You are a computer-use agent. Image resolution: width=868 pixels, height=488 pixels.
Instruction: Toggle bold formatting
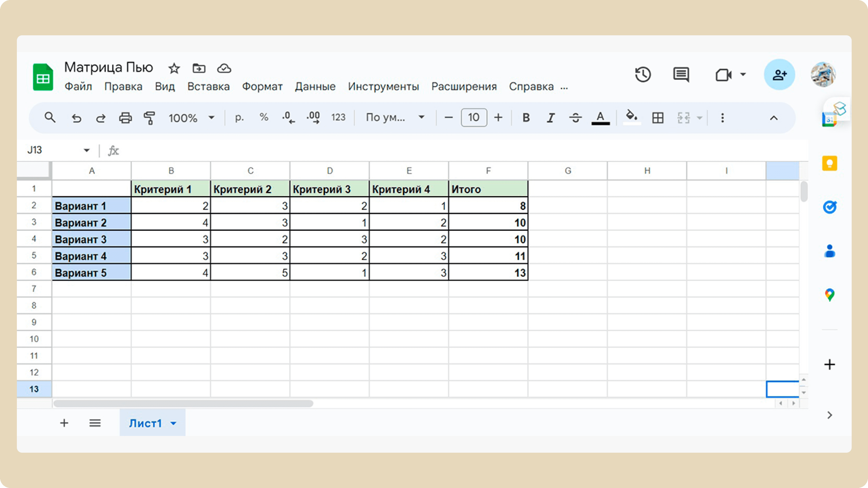coord(526,118)
